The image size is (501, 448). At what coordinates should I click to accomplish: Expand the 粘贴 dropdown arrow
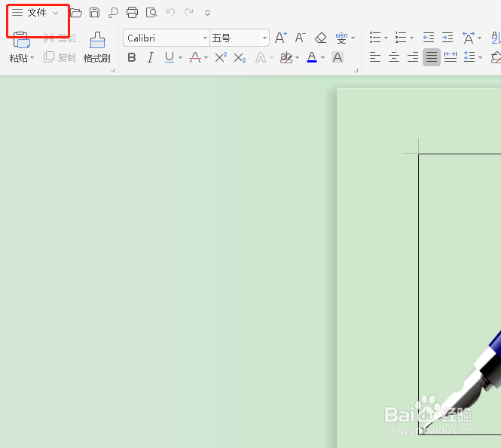coord(32,58)
